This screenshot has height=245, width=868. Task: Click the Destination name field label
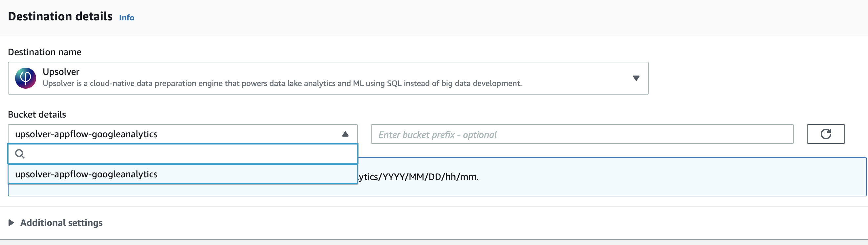point(45,52)
